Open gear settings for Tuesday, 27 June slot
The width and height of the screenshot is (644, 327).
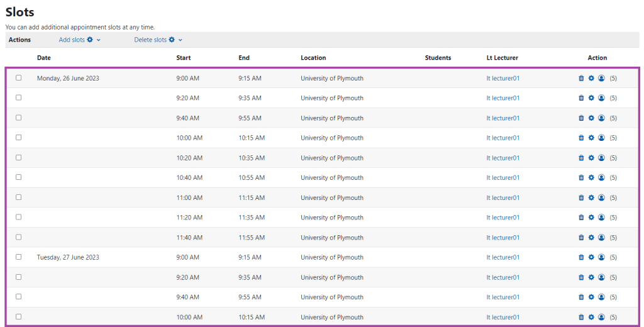coord(591,257)
